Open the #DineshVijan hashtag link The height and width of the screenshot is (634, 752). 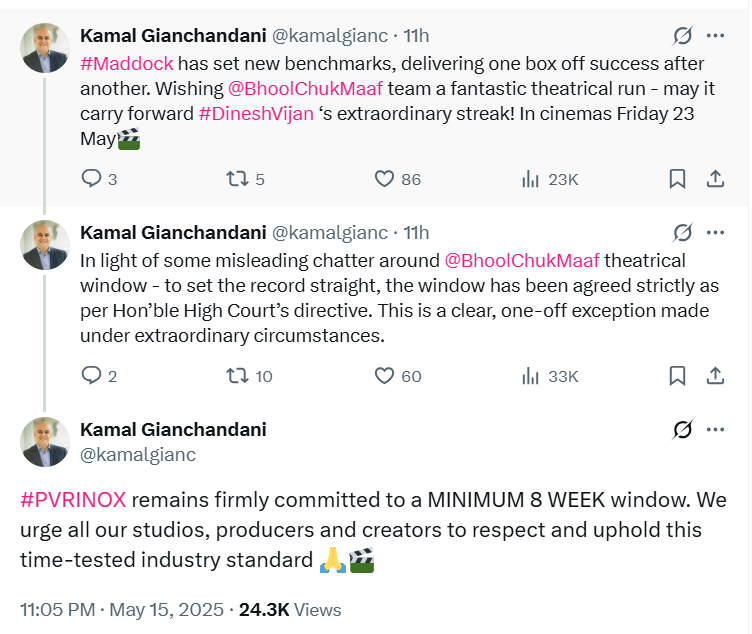coord(255,113)
